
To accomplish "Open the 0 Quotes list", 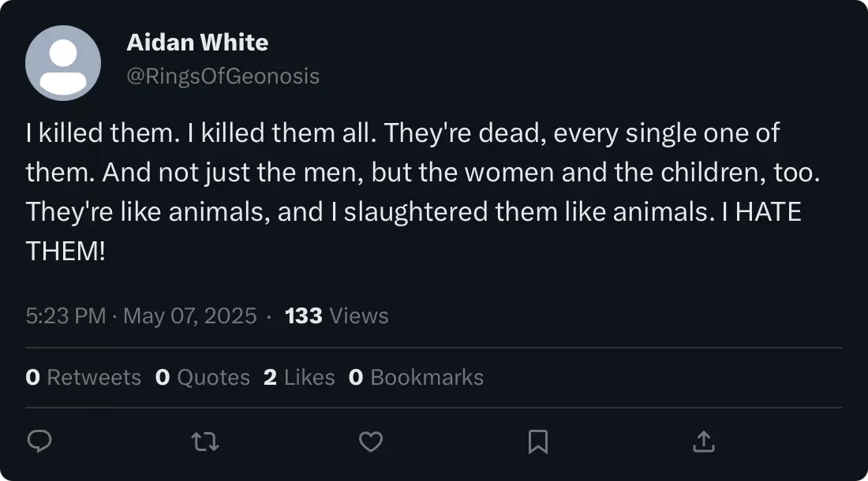I will coord(203,377).
